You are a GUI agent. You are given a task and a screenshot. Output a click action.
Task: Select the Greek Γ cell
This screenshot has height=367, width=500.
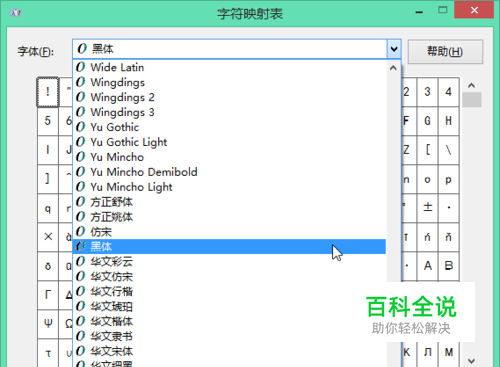[48, 295]
